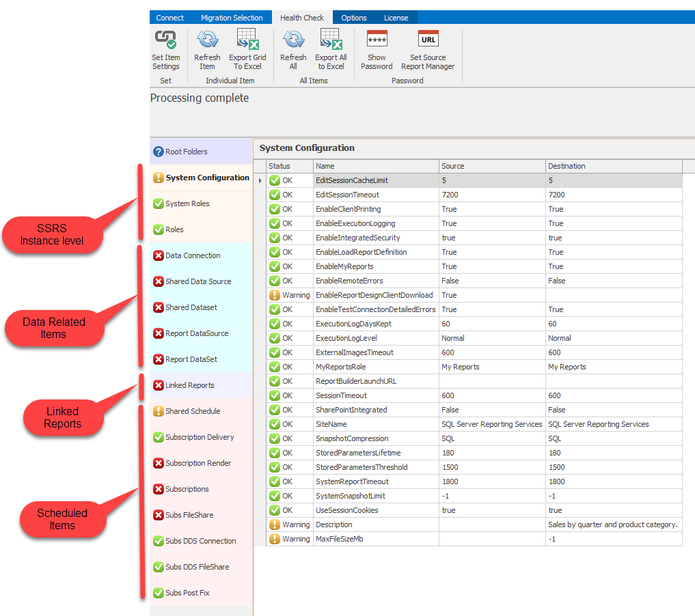
Task: Click Set Source Report Manager URL icon
Action: click(x=428, y=38)
